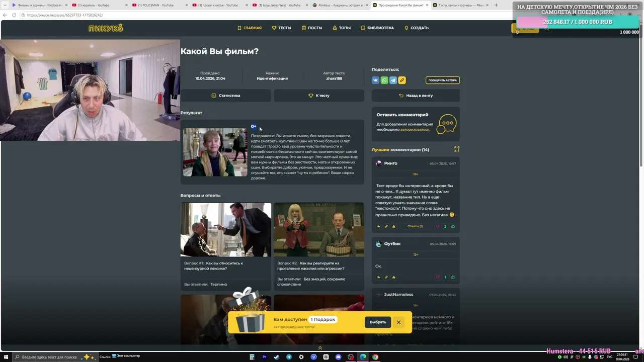Click Назад в ленту button
Viewport: 644px width, 362px height.
[x=416, y=96]
